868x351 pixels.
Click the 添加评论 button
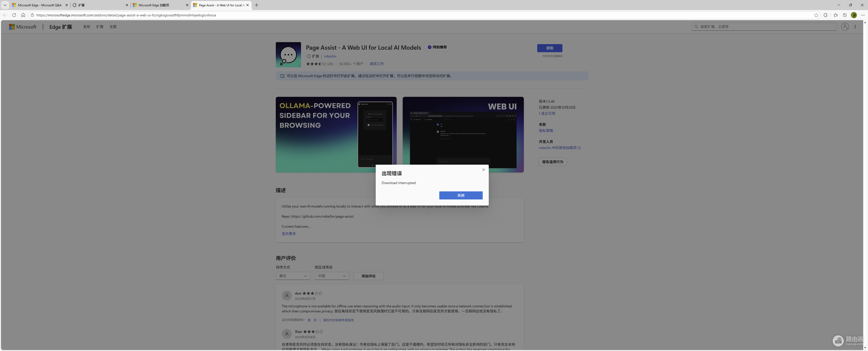(368, 276)
